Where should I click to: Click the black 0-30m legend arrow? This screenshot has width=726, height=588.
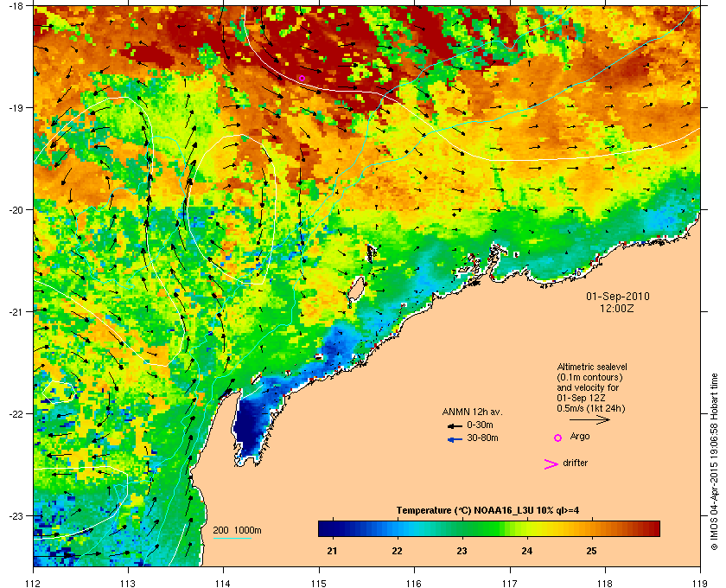click(x=455, y=425)
